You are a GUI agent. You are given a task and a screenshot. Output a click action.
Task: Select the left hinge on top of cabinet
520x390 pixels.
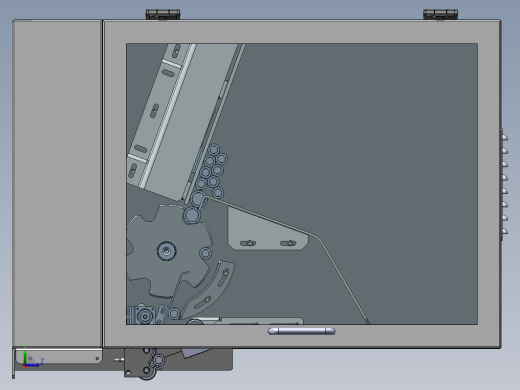coord(163,14)
